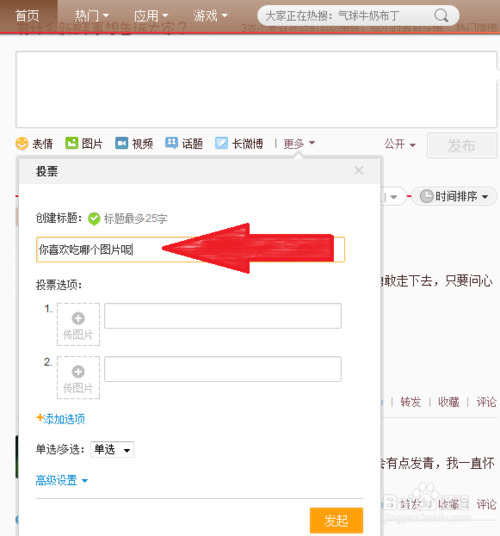Upload image for vote option 1

78,324
